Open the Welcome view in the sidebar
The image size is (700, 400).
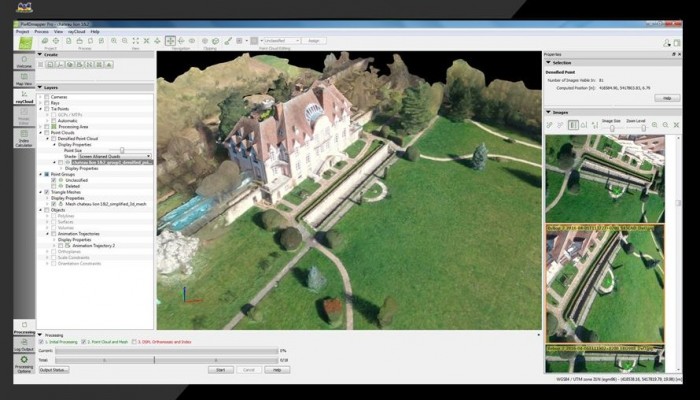24,62
